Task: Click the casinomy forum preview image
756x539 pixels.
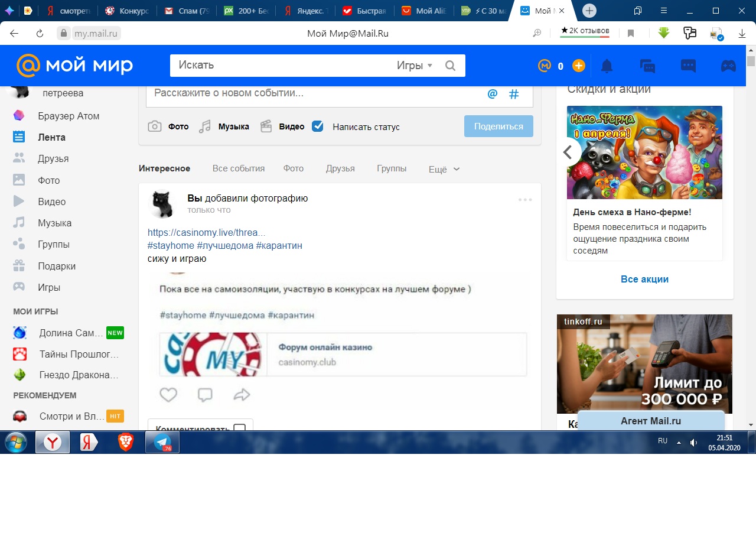Action: tap(213, 355)
